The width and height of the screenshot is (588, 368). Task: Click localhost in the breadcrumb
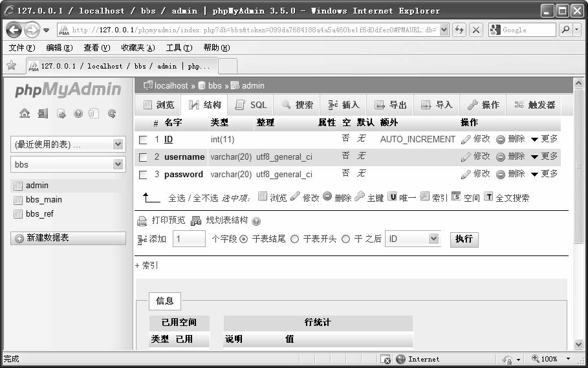pyautogui.click(x=171, y=86)
